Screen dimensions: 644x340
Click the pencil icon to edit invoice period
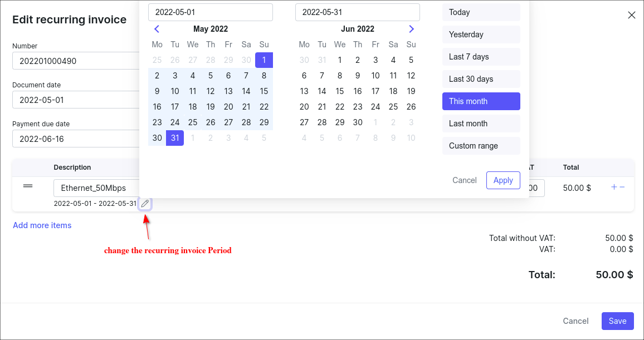(144, 204)
